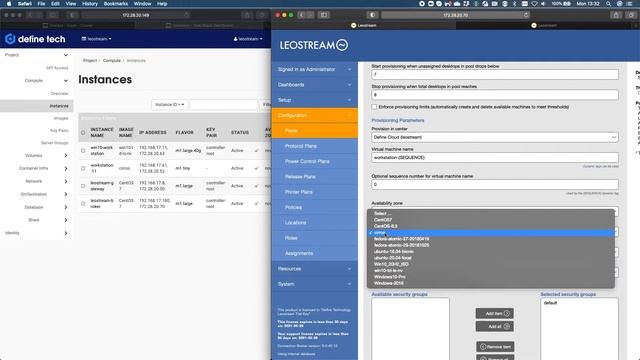The width and height of the screenshot is (640, 360).
Task: Click the Bluetooth icon in menu bar
Action: click(514, 4)
